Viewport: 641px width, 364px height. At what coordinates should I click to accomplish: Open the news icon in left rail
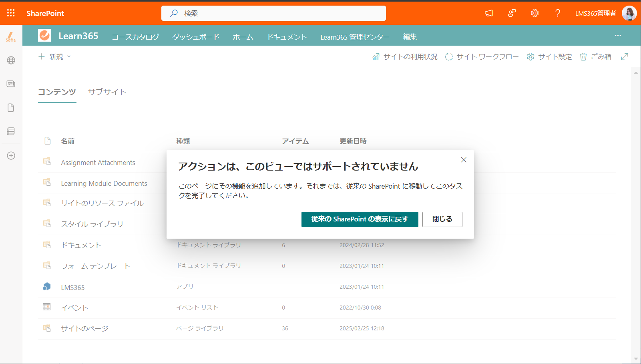click(x=11, y=84)
